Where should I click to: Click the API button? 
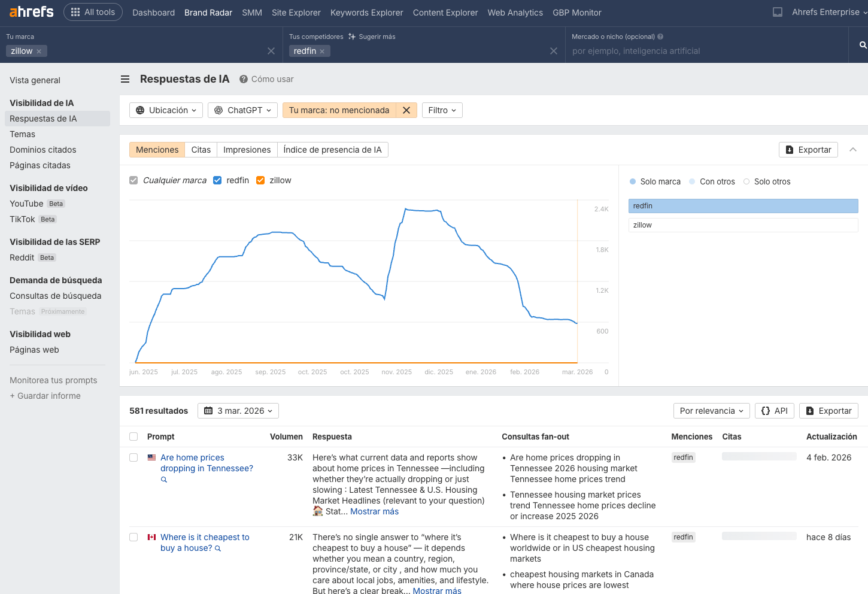click(774, 411)
